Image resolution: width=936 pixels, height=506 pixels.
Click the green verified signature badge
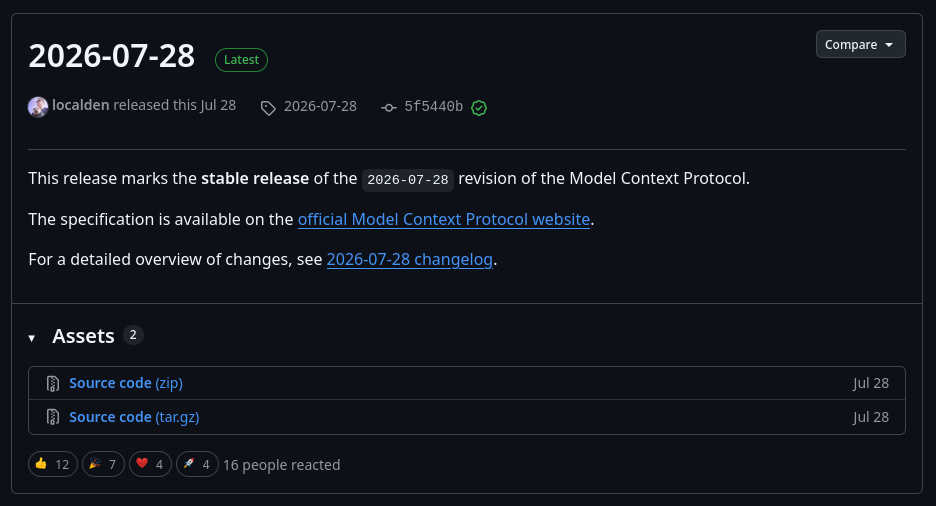pos(479,108)
